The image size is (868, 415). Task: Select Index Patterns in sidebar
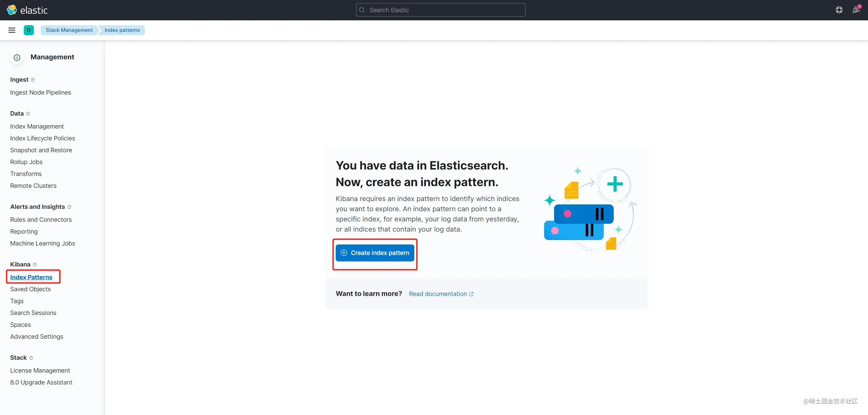click(x=31, y=277)
